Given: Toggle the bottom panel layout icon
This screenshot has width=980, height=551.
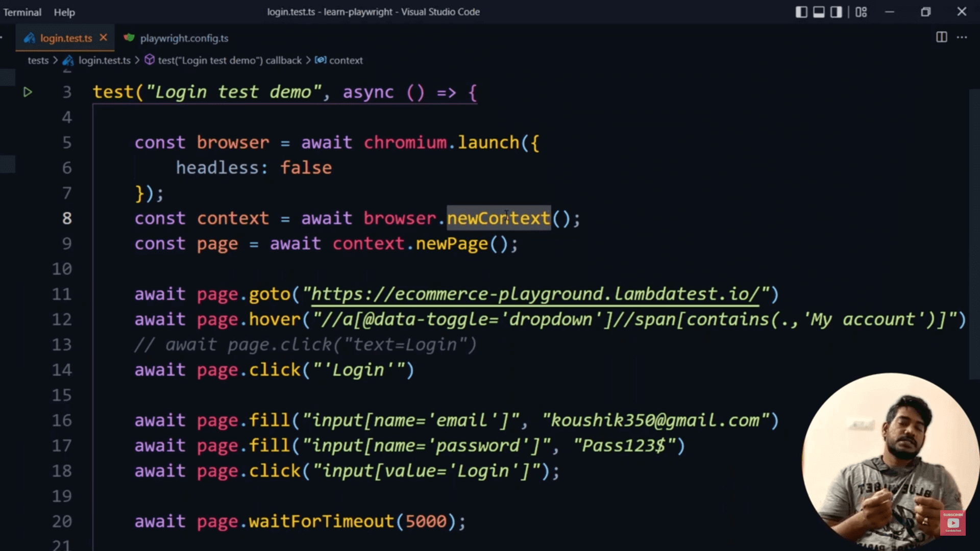Looking at the screenshot, I should [818, 12].
